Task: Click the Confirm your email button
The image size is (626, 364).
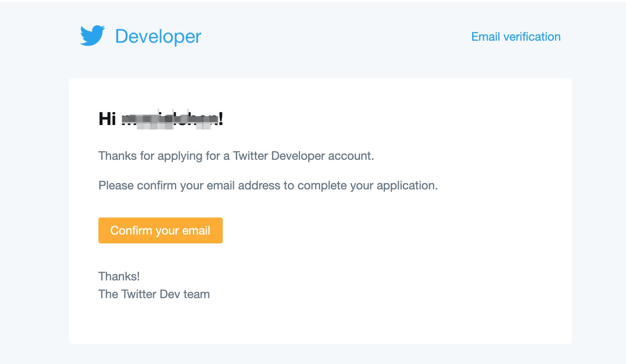Action: pos(161,230)
